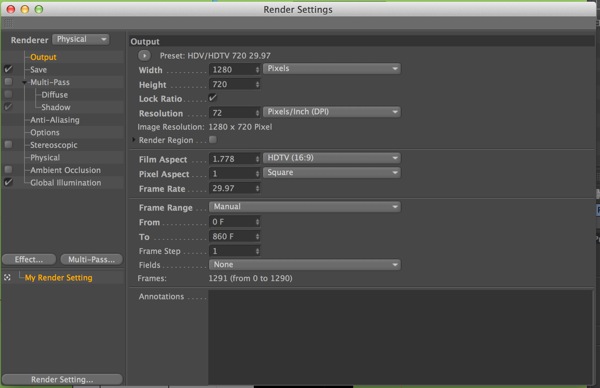
Task: Click the Frame Rate field 29.97
Action: (x=231, y=188)
